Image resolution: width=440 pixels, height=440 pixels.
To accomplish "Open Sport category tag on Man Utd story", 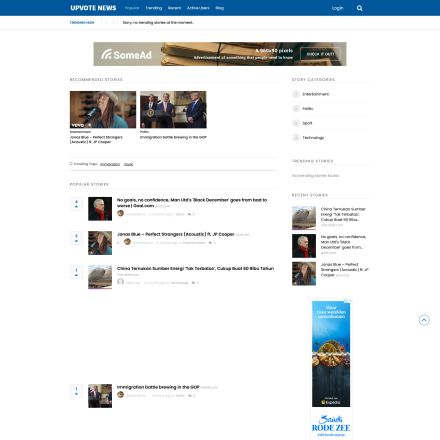I will (x=180, y=214).
